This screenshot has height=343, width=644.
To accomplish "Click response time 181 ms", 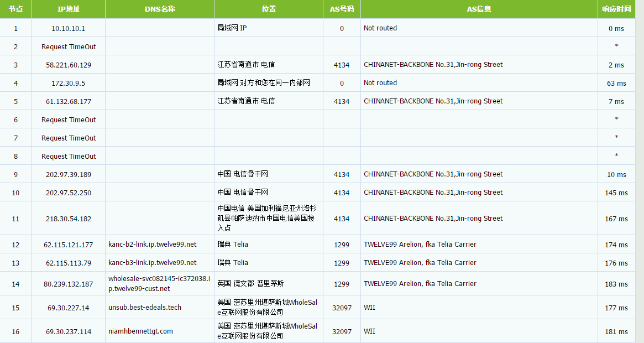I will point(616,331).
